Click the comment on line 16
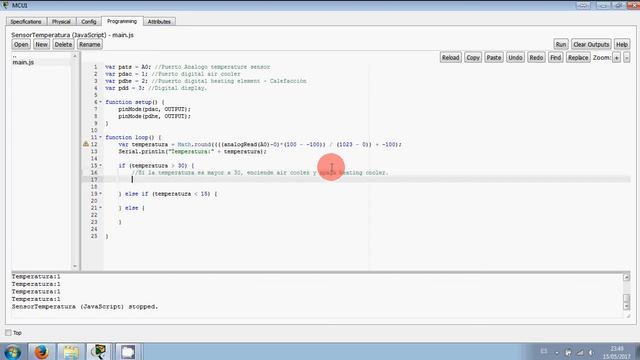 click(260, 173)
